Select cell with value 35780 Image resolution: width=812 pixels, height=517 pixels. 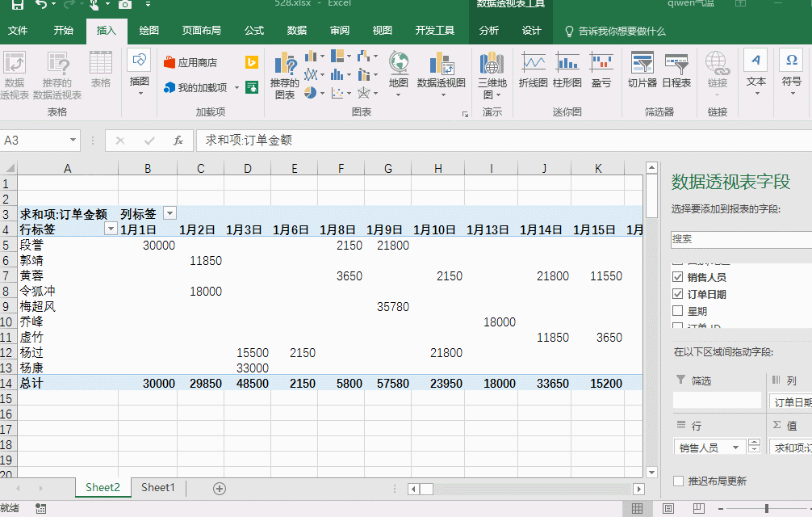click(x=388, y=307)
